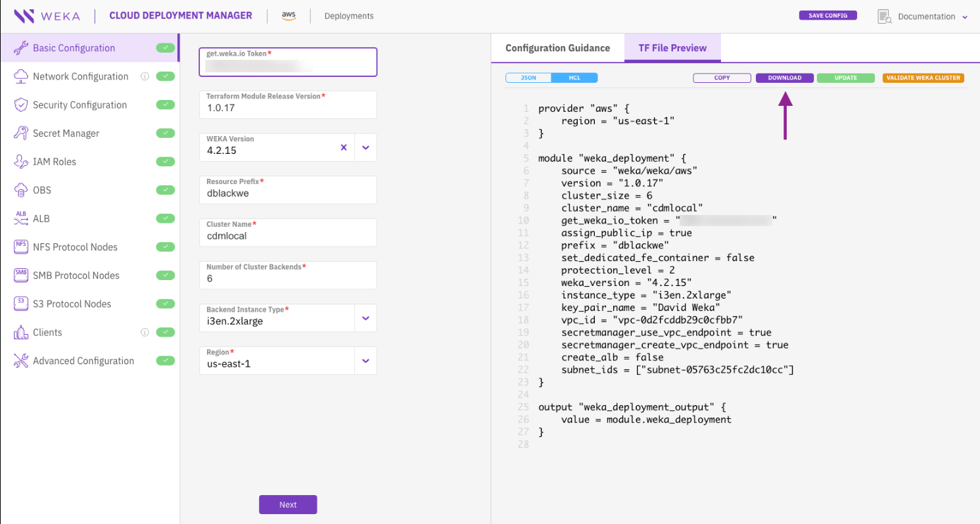Click the Network Configuration cloud icon
Image resolution: width=980 pixels, height=524 pixels.
coord(21,76)
